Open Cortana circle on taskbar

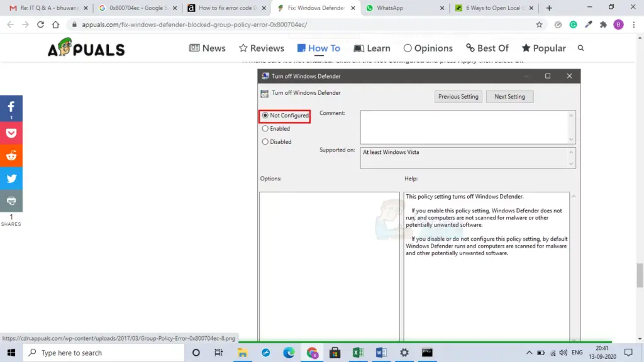coord(196,353)
